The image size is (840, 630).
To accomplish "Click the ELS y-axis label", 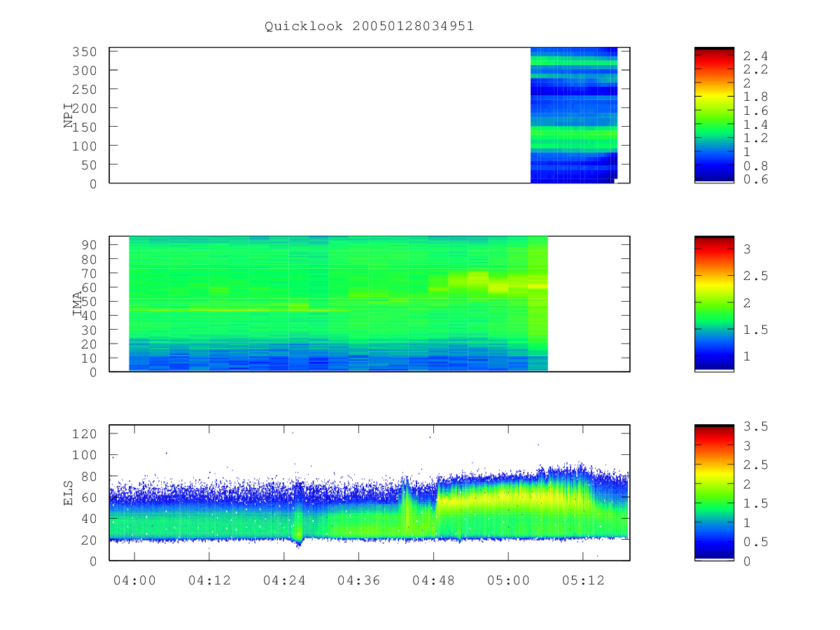I will click(69, 492).
